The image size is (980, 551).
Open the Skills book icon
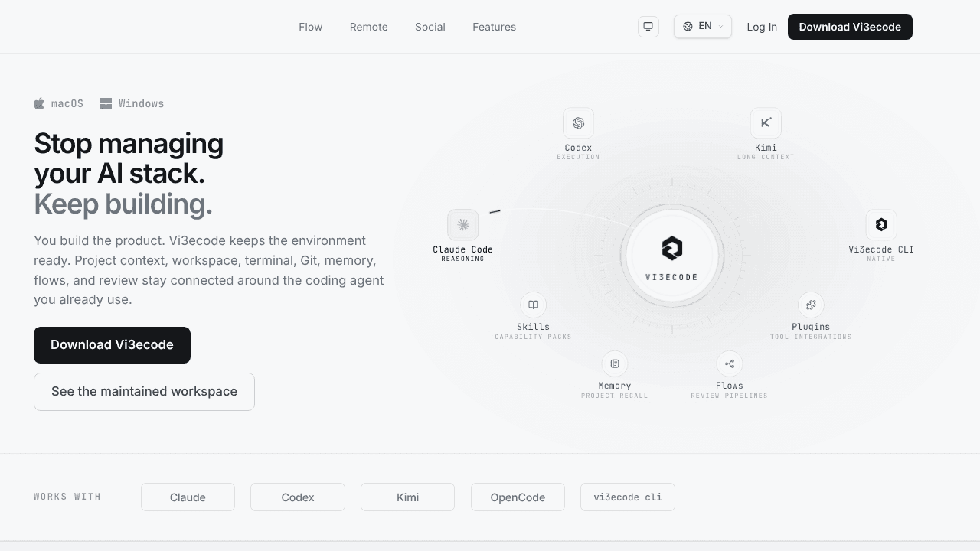click(x=533, y=305)
